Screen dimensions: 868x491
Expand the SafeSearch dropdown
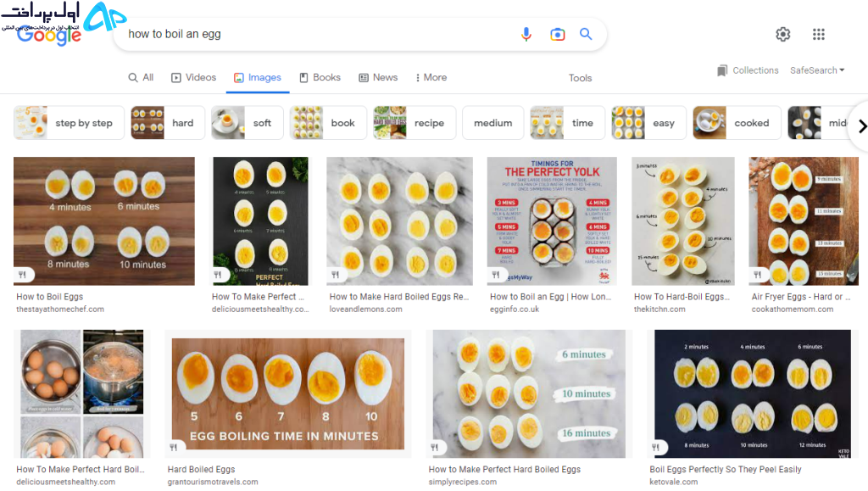(817, 70)
